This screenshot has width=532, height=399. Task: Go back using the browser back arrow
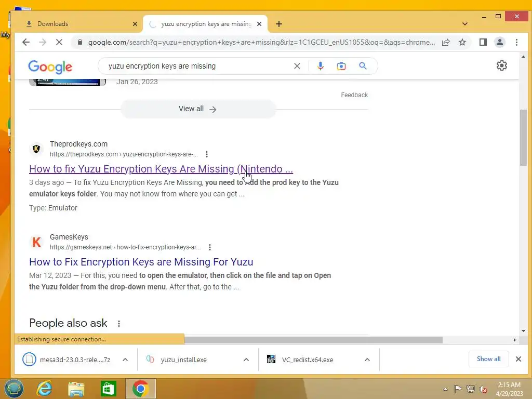point(26,42)
